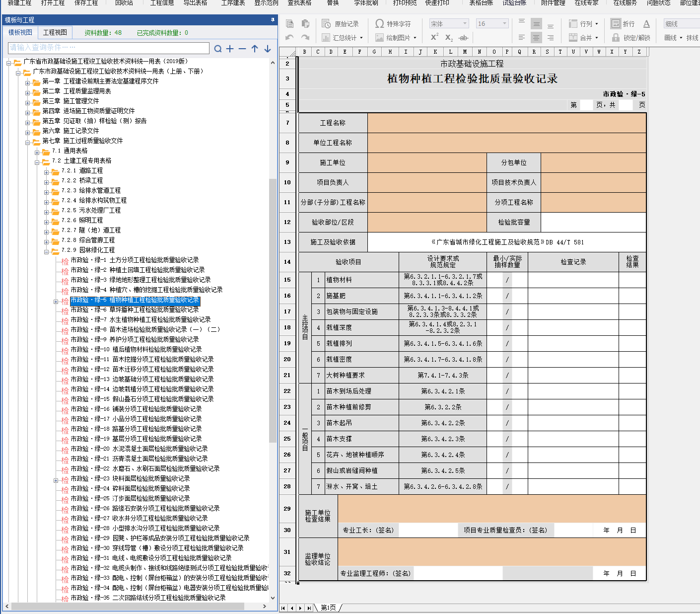Collapse the 7.2.9 园林绿化工程 folder
700x614 pixels.
pyautogui.click(x=47, y=252)
